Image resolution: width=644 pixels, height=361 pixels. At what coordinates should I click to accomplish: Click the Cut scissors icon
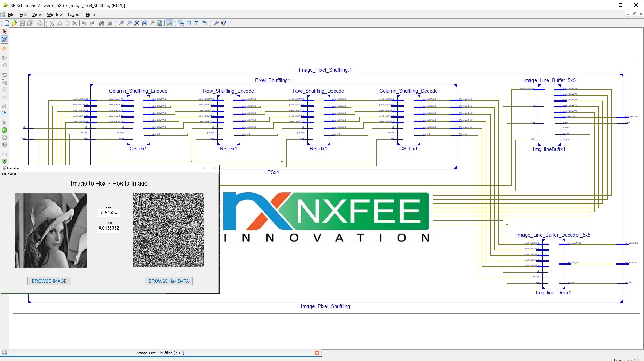[52, 23]
